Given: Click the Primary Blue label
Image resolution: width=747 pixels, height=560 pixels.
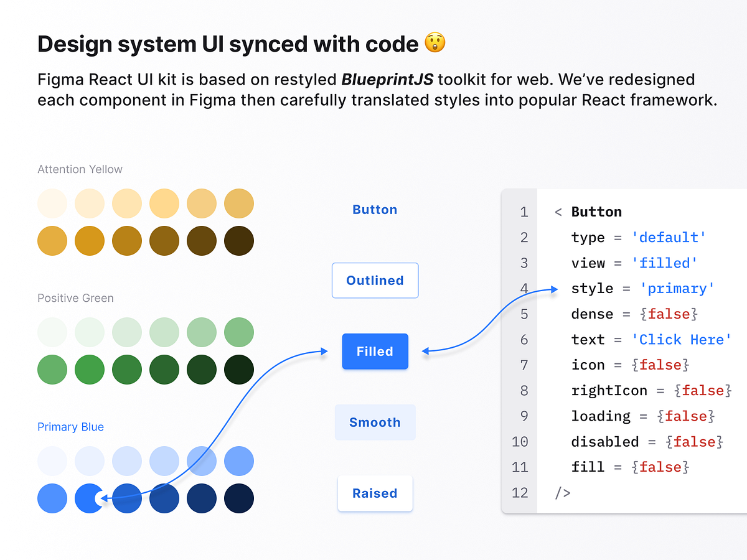Looking at the screenshot, I should pyautogui.click(x=70, y=427).
